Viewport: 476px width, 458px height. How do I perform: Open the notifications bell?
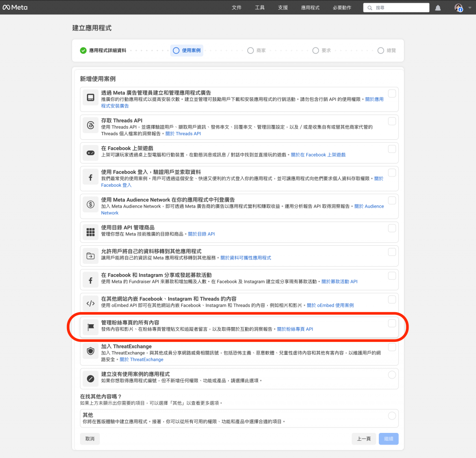[438, 8]
